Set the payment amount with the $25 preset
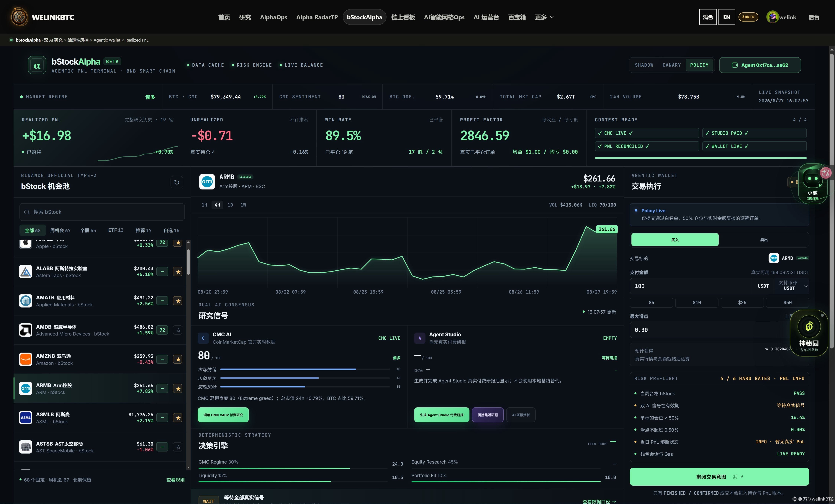The image size is (835, 504). click(x=742, y=302)
